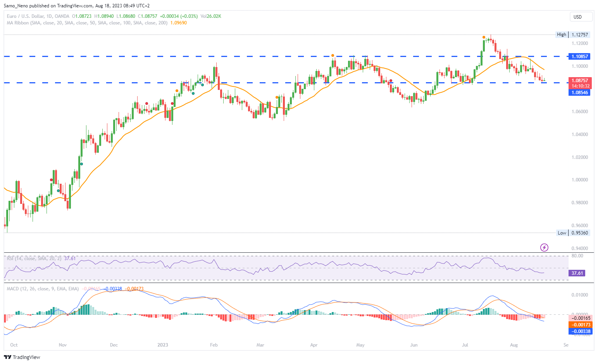Viewport: 598px width, 364px height.
Task: Click the MACD blue value tag -0.00338
Action: click(580, 331)
